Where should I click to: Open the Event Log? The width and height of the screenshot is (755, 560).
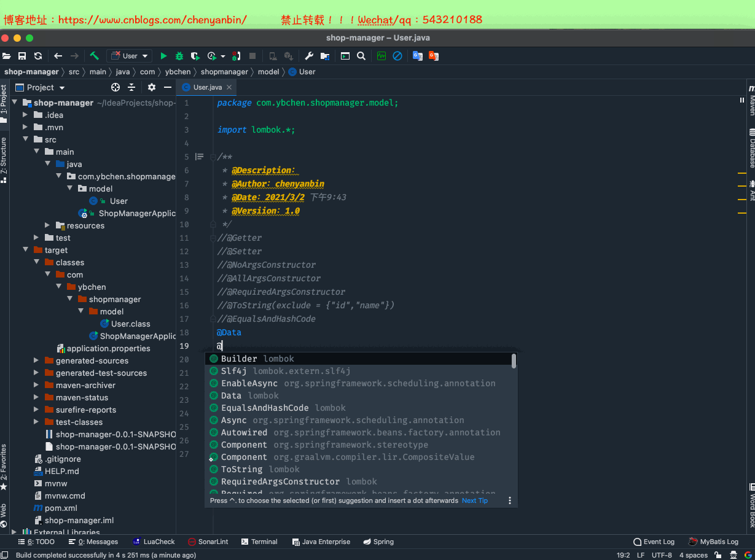point(654,542)
